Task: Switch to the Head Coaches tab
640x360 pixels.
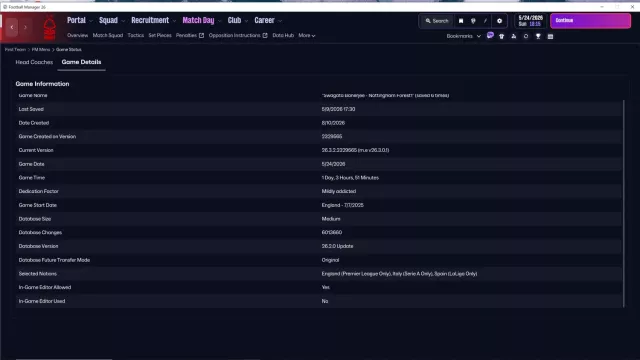Action: pos(34,62)
